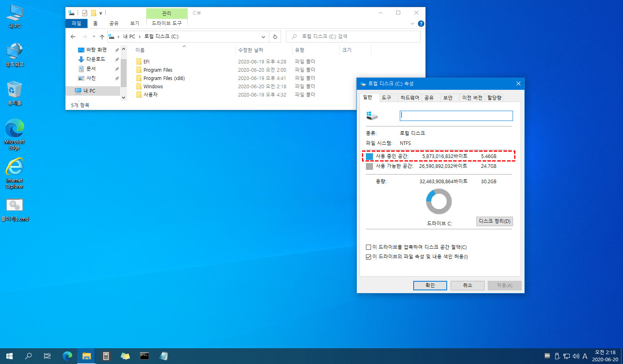The height and width of the screenshot is (364, 623).
Task: Open the 파일 menu tab
Action: point(76,23)
